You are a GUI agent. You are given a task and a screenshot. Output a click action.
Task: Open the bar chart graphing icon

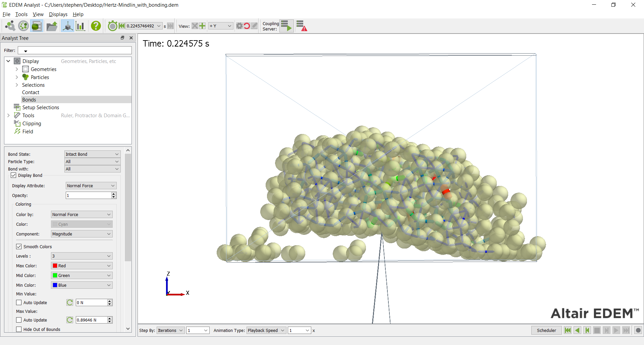(80, 26)
